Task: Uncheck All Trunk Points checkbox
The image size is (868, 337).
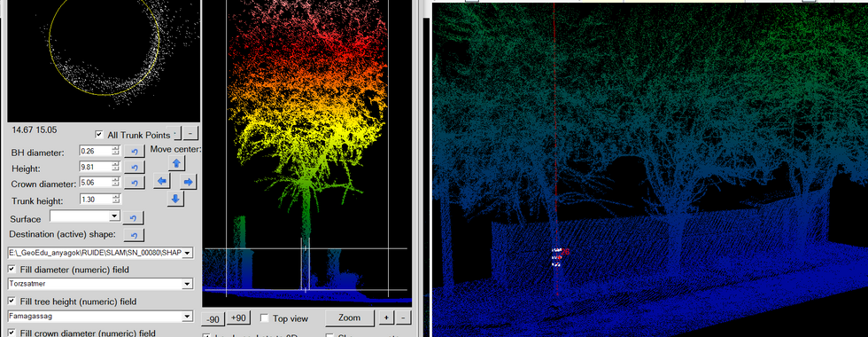Action: [x=99, y=135]
